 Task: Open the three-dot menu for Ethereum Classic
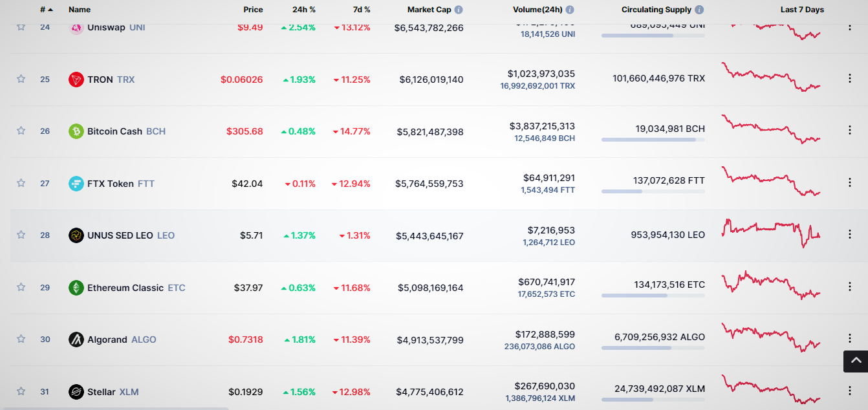point(850,287)
